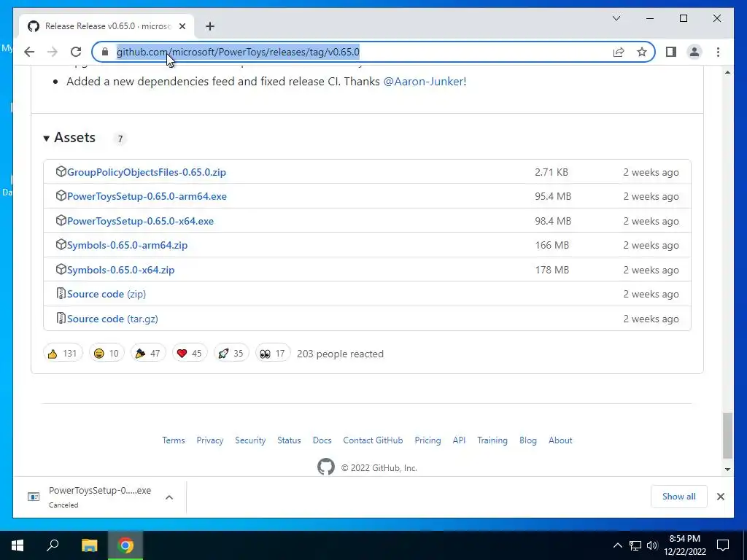Open the Chrome side panel

[671, 52]
